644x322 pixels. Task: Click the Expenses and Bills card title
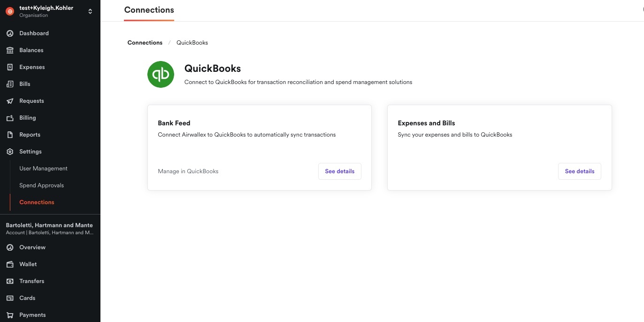coord(426,123)
